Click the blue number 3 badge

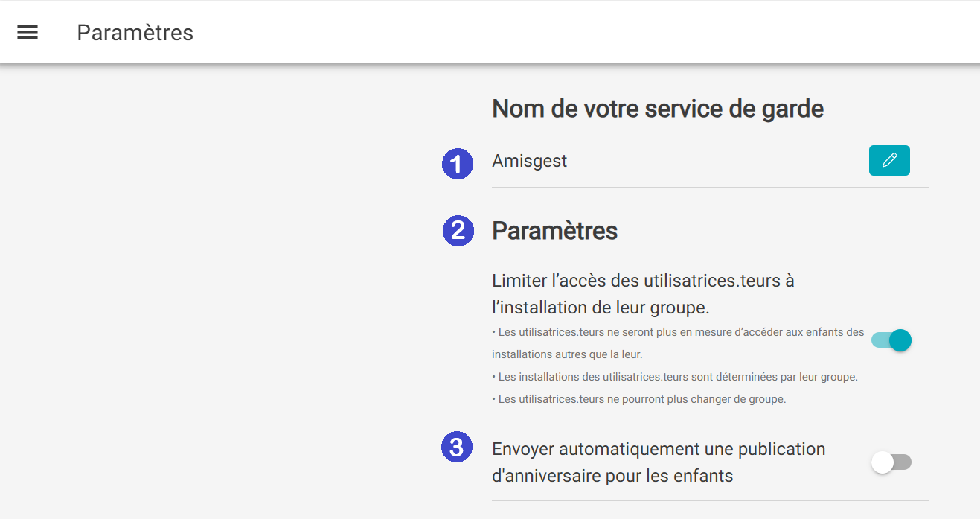click(x=457, y=448)
